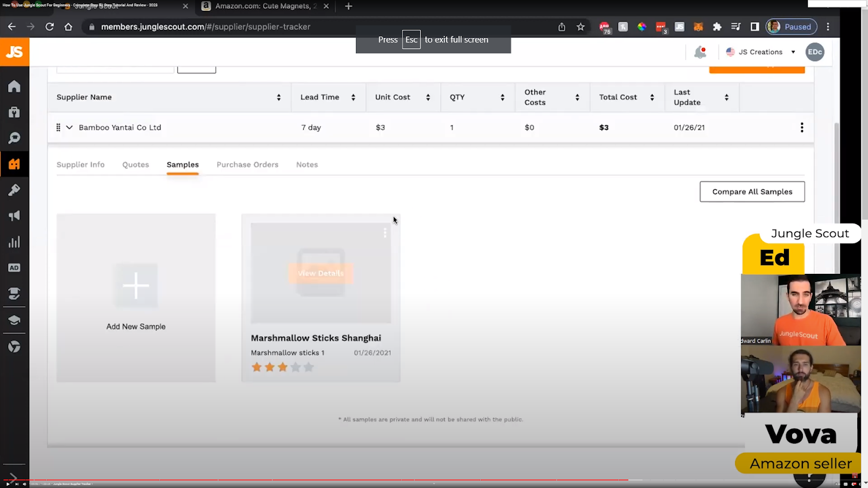Open the hand-holding-box icon in sidebar
The height and width of the screenshot is (488, 868).
15,293
